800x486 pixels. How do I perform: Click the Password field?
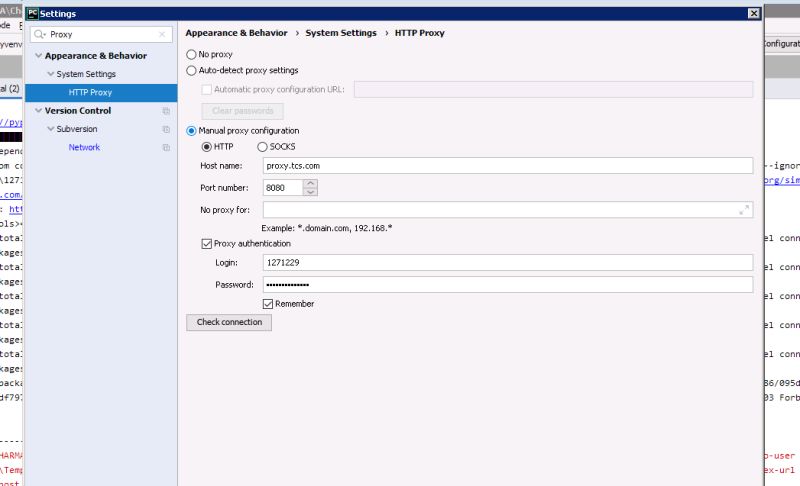click(x=508, y=285)
